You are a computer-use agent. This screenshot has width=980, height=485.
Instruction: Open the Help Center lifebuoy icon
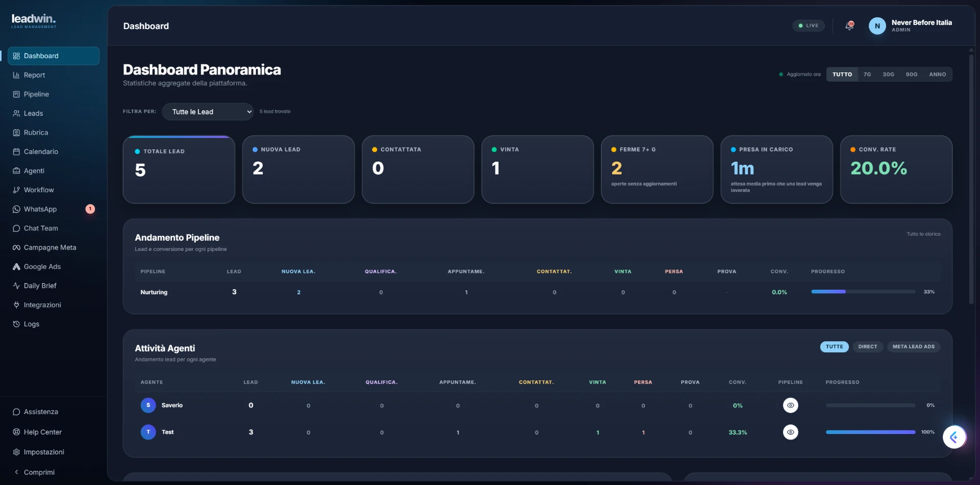(16, 432)
